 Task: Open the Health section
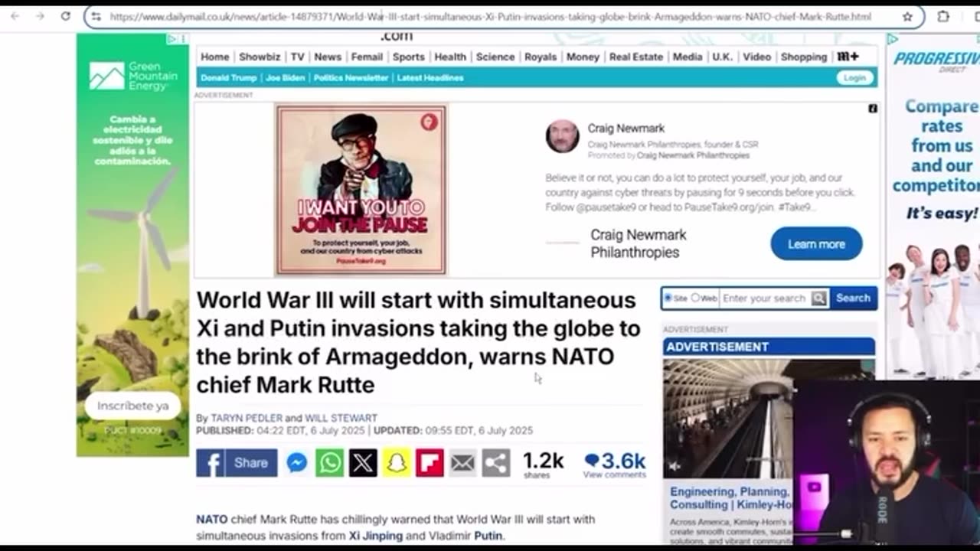[x=450, y=57]
